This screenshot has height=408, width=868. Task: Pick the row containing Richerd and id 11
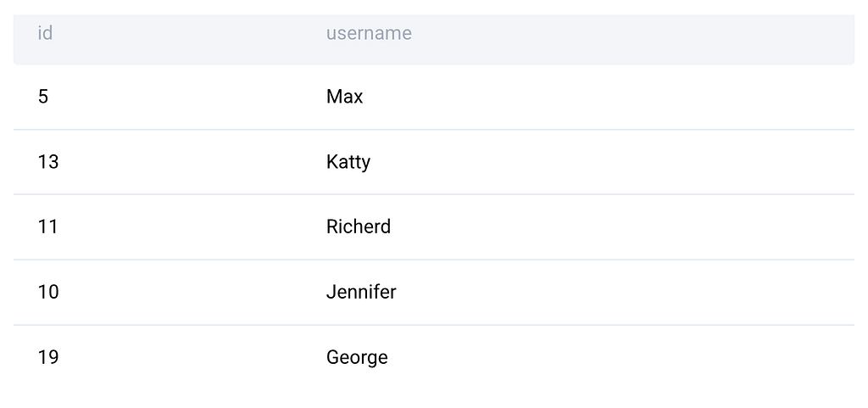tap(434, 227)
